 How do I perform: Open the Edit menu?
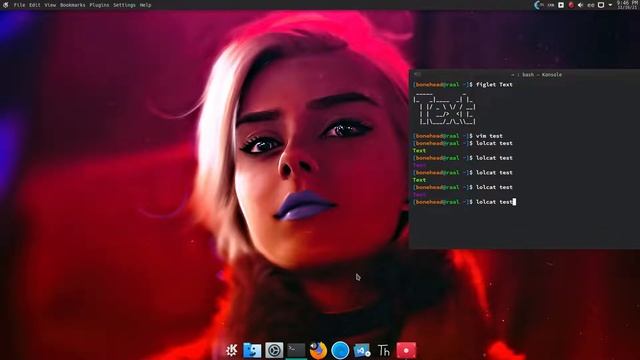point(35,5)
